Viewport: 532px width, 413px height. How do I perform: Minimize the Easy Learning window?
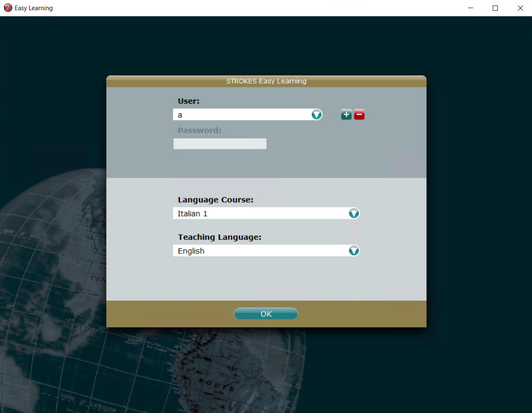click(x=471, y=8)
